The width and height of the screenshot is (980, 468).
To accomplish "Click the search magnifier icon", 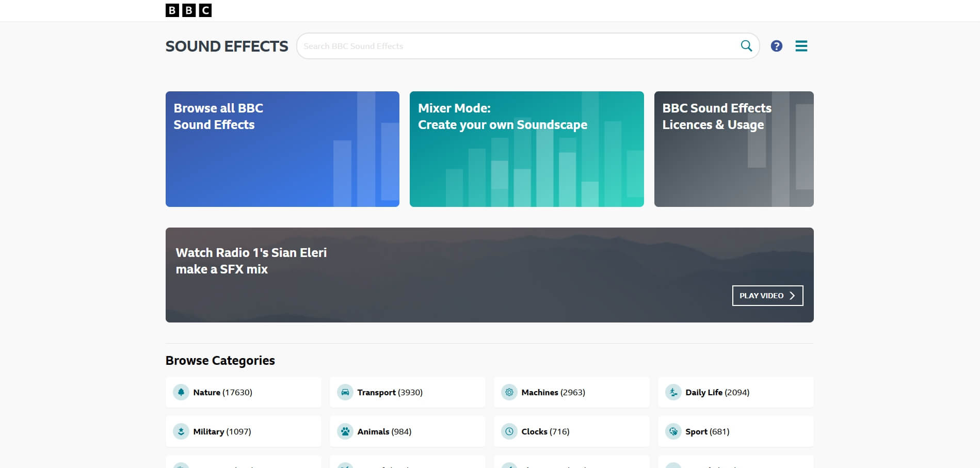I will [x=746, y=46].
